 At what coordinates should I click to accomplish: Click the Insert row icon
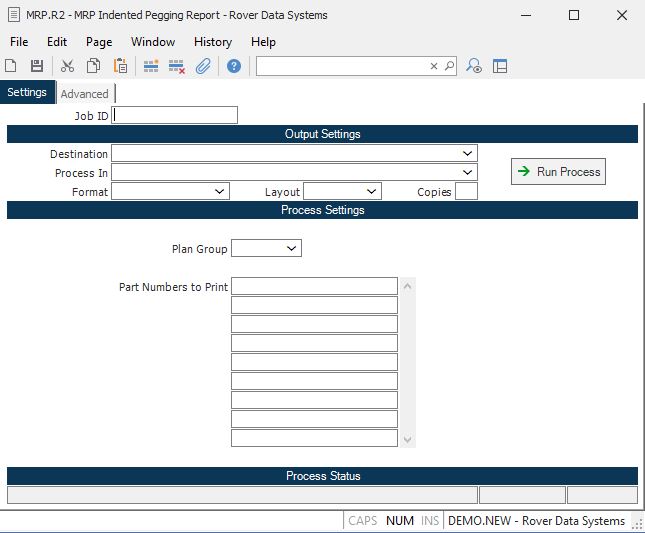[151, 66]
